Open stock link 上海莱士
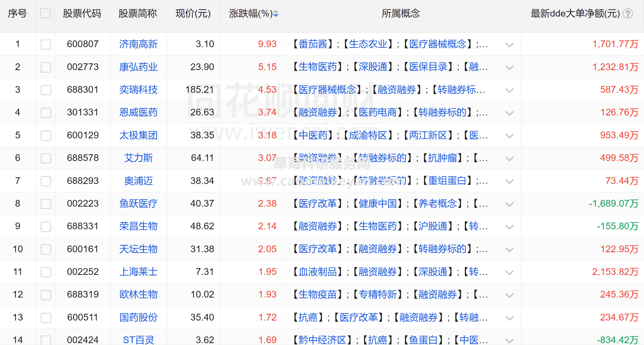 point(138,272)
